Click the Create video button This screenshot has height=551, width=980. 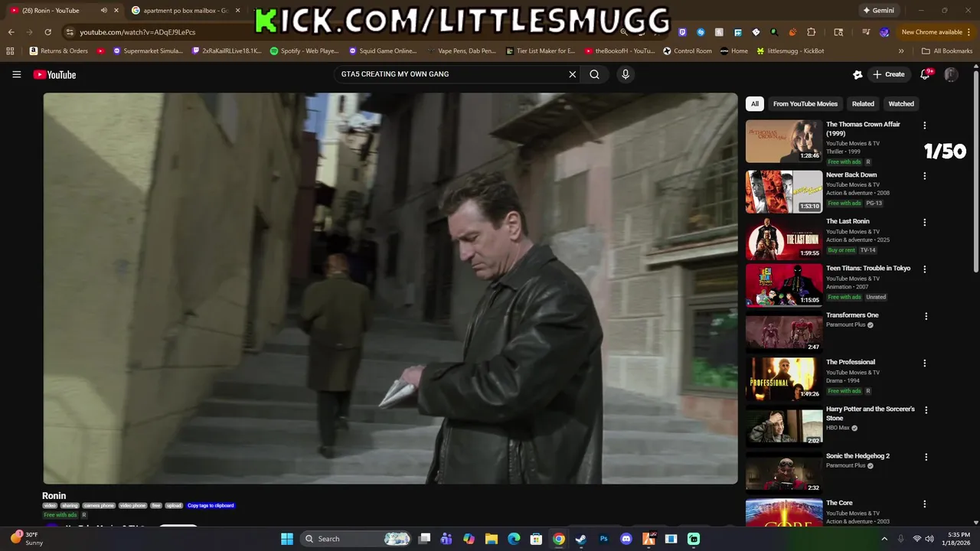click(x=888, y=74)
